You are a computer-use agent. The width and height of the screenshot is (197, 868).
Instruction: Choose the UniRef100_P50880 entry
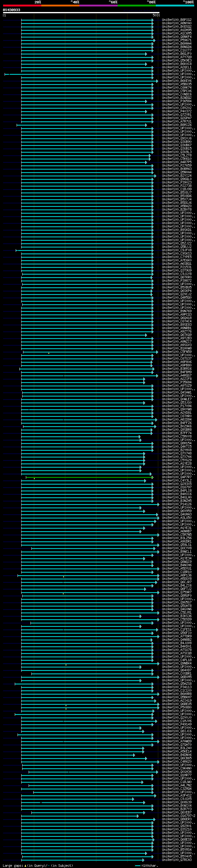176,707
